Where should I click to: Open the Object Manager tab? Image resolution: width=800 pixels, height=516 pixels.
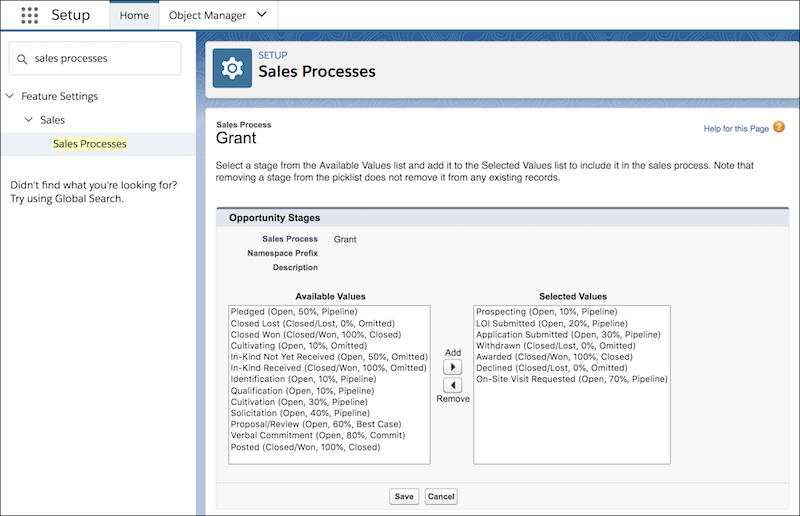point(207,15)
